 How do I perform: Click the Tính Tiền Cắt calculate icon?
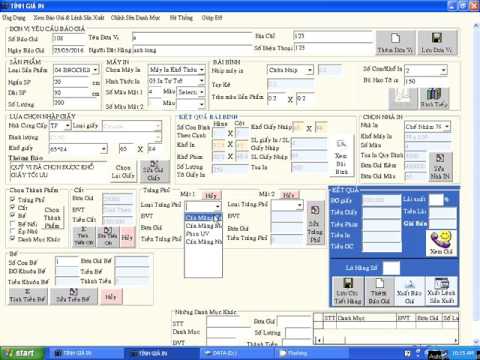pos(83,237)
